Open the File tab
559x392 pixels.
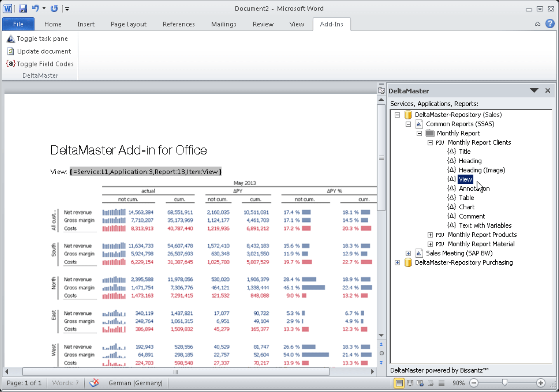[x=18, y=24]
